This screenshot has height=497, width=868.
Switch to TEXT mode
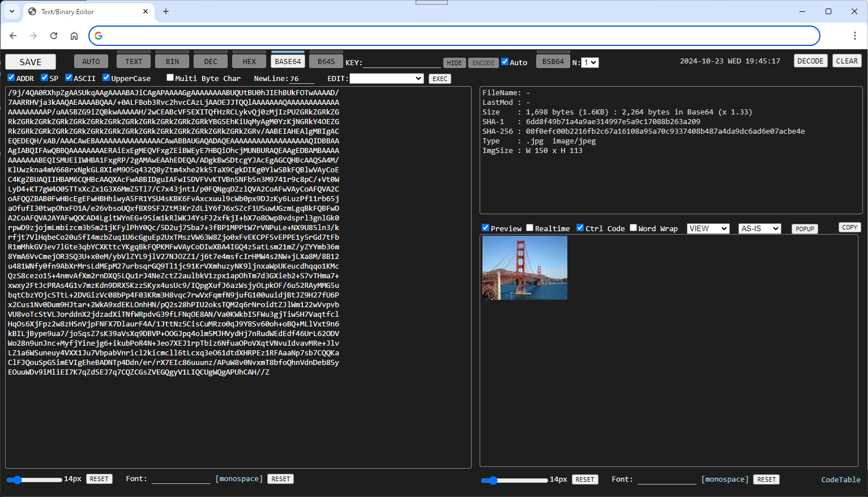134,61
